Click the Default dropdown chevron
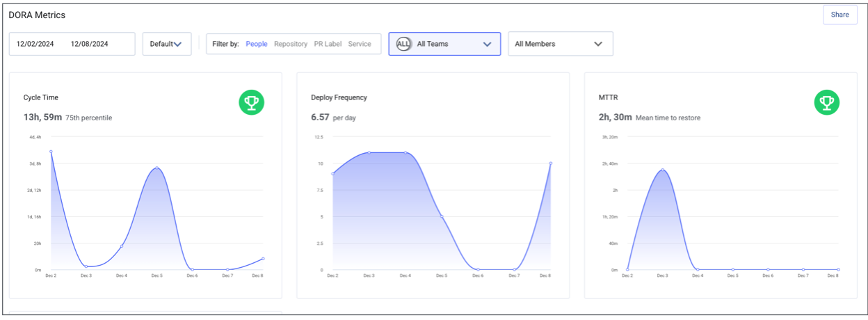The width and height of the screenshot is (868, 320). (x=178, y=45)
